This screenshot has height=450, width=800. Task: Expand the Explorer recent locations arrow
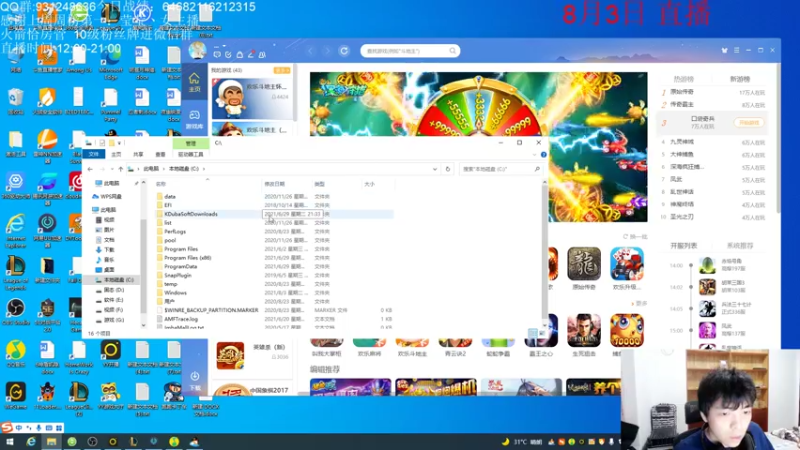(x=112, y=169)
